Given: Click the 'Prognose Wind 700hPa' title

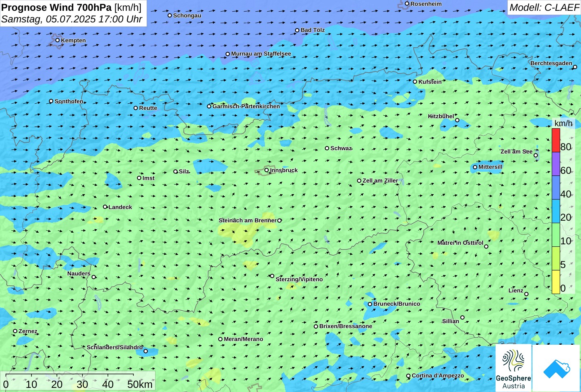Looking at the screenshot, I should pos(57,7).
